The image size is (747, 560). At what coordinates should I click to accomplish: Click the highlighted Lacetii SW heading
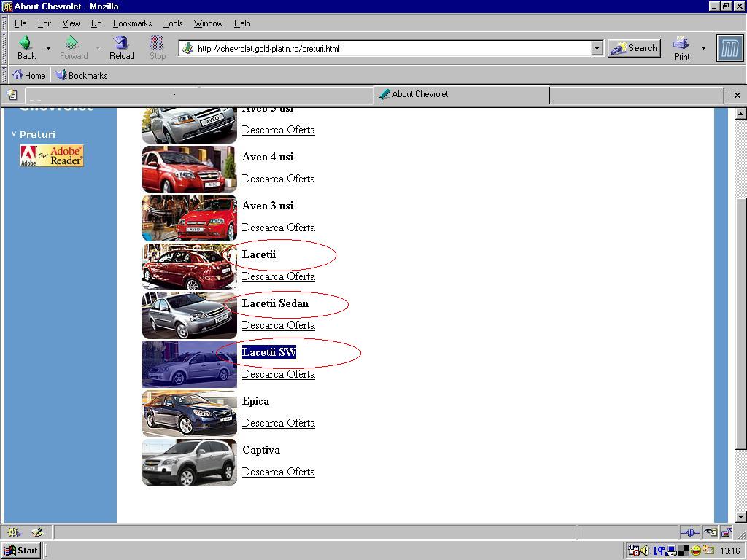(x=269, y=352)
